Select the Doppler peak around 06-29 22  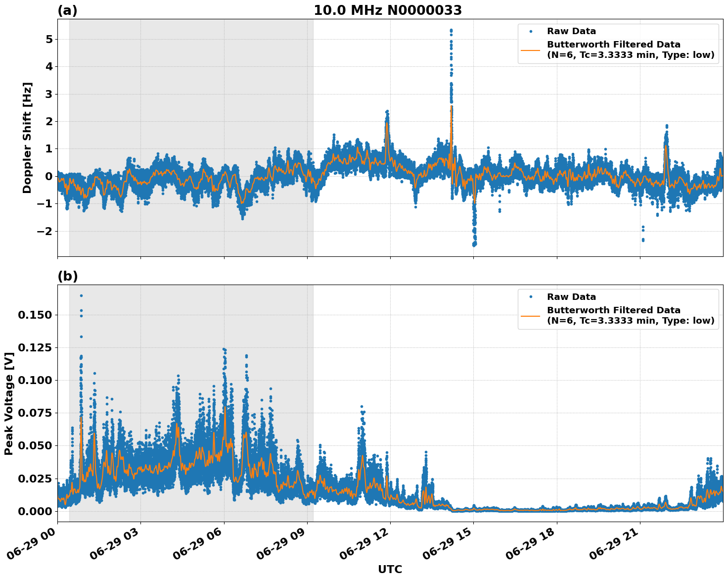(x=666, y=127)
